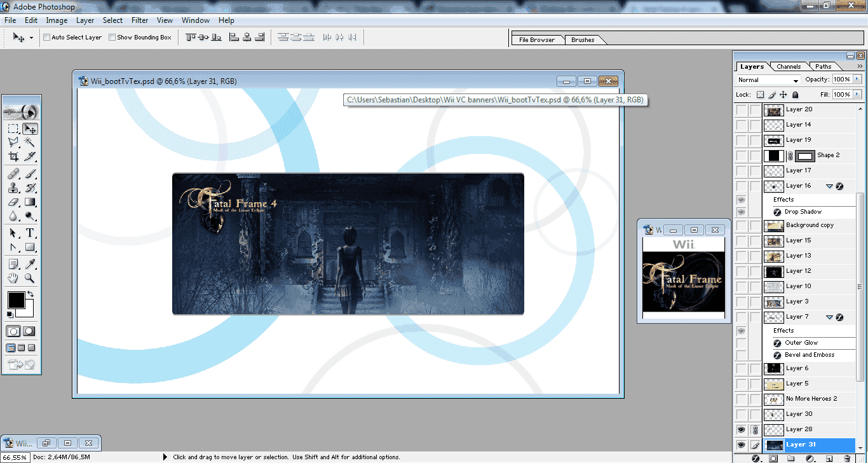Select the Crop tool
Viewport: 868px width, 463px height.
[x=13, y=156]
